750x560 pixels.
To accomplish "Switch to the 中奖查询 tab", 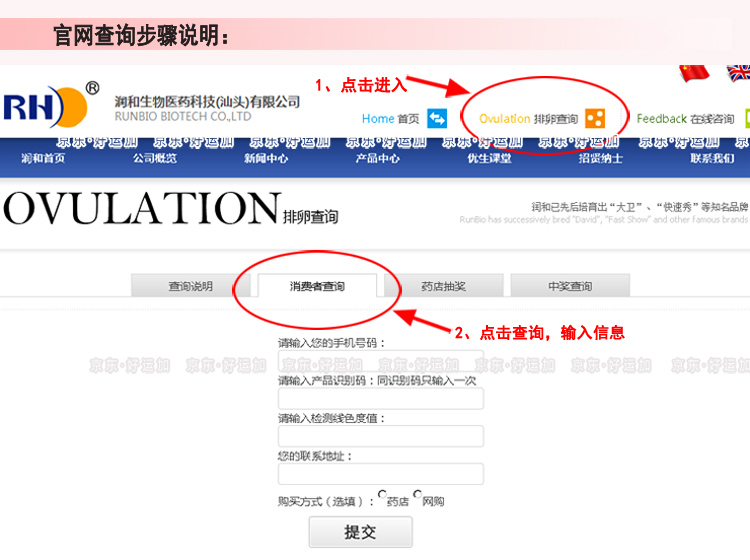I will tap(570, 286).
